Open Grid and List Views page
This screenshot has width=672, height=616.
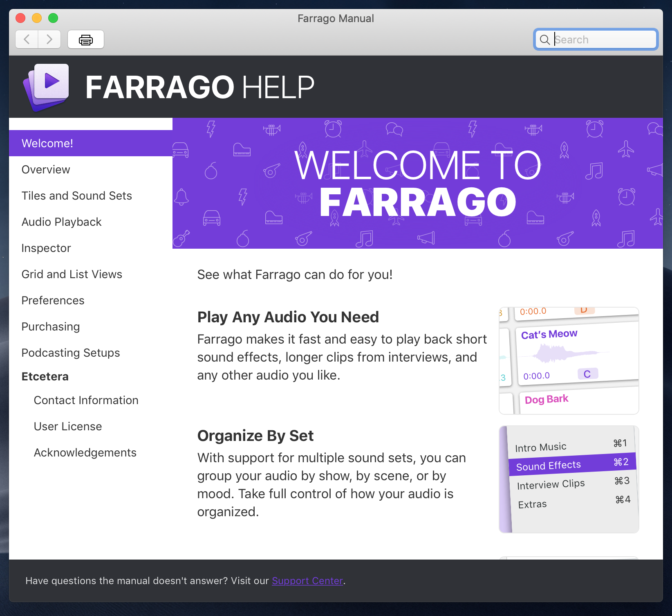pos(72,274)
